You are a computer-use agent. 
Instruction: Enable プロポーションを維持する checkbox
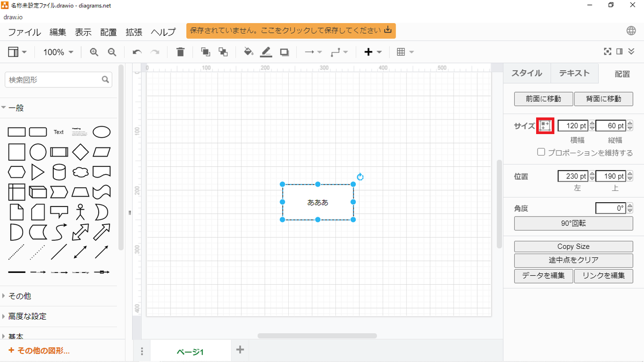point(541,152)
